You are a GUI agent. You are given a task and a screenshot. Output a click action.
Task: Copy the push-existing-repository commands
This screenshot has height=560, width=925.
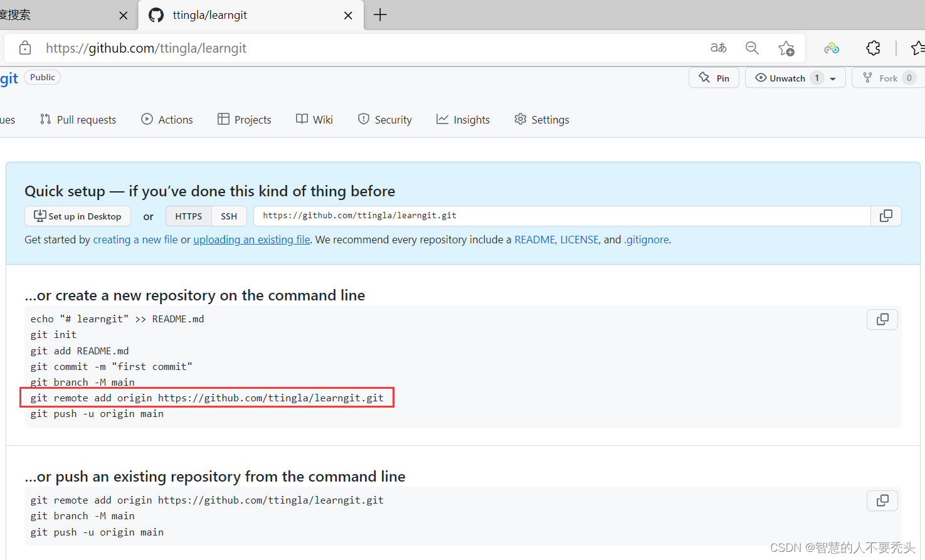pos(882,500)
